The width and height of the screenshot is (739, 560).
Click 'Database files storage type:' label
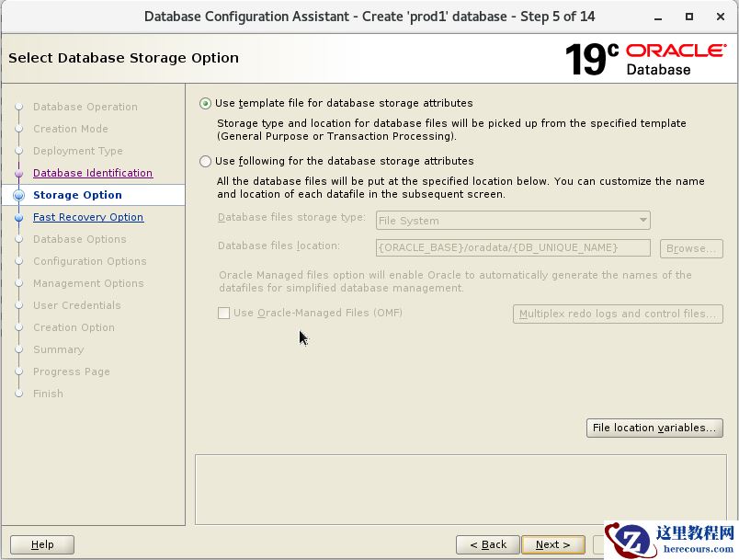pos(291,217)
